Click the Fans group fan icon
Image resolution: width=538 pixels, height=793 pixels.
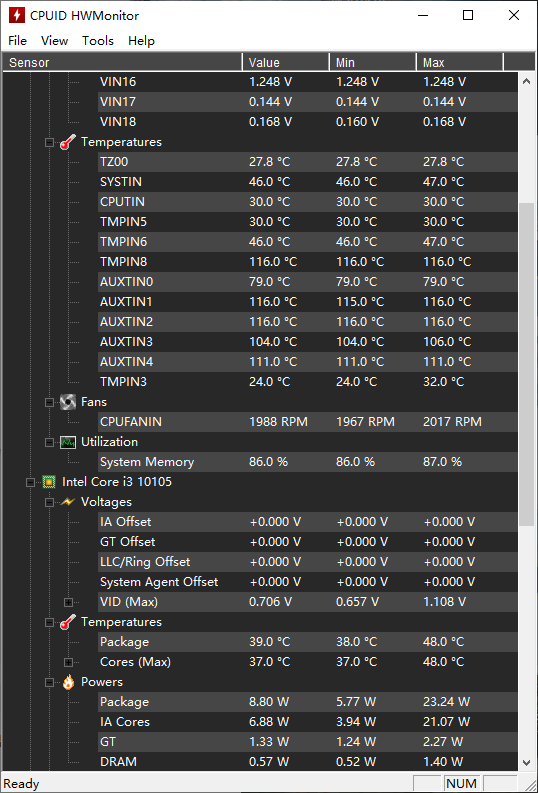pyautogui.click(x=68, y=402)
